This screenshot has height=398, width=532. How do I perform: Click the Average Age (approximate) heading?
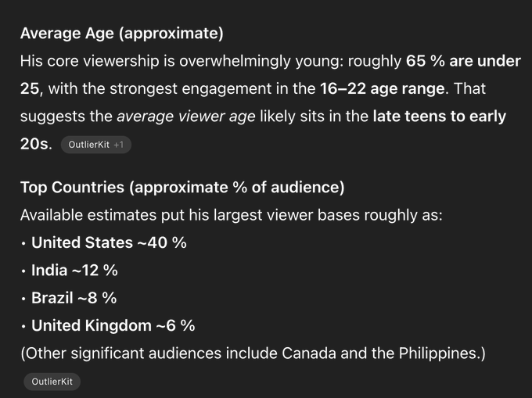(x=121, y=34)
